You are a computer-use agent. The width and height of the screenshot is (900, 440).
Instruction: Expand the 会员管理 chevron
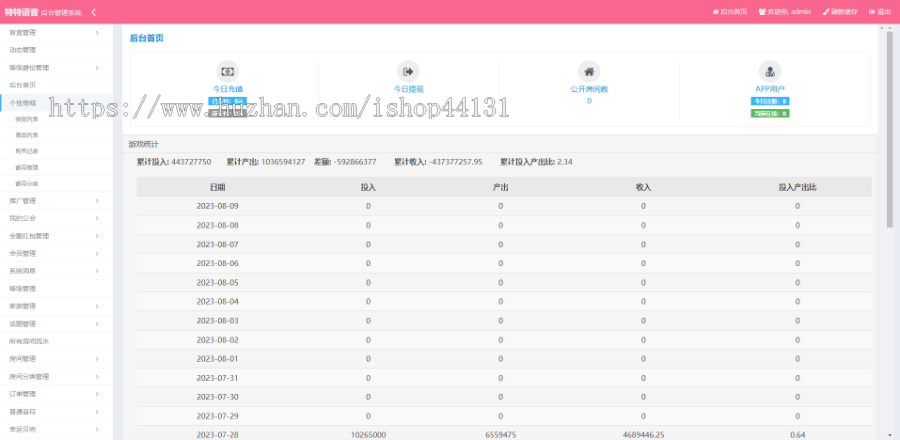point(97,254)
